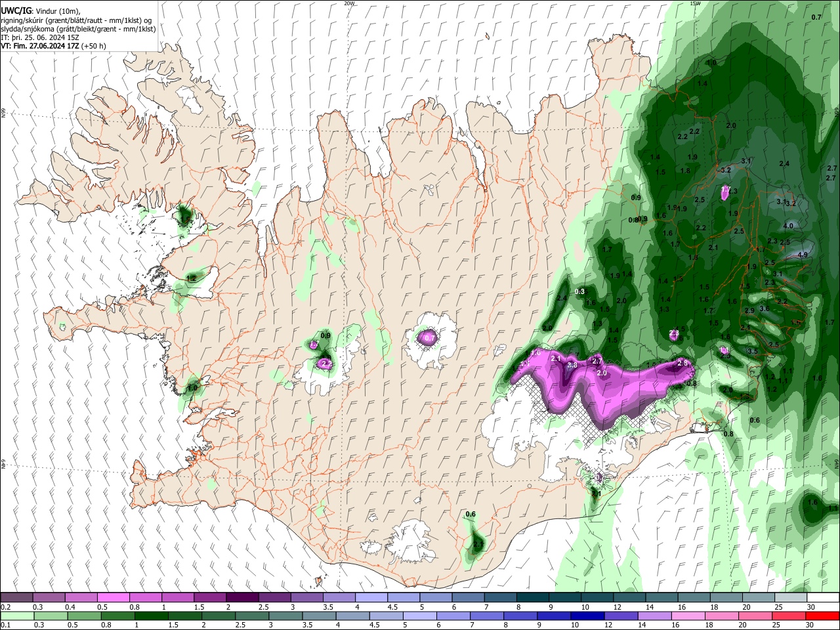The width and height of the screenshot is (840, 630).
Task: Click the bright red 30 swatch in lower legend
Action: (823, 616)
